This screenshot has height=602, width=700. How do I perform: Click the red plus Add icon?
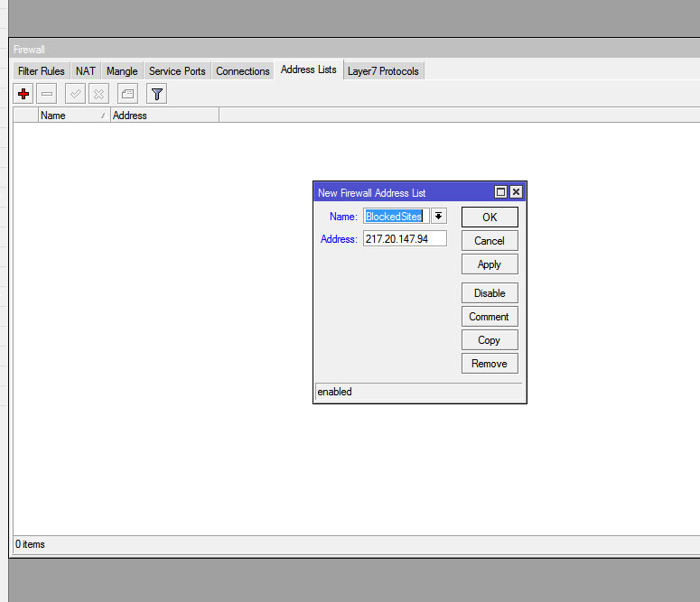(x=23, y=94)
